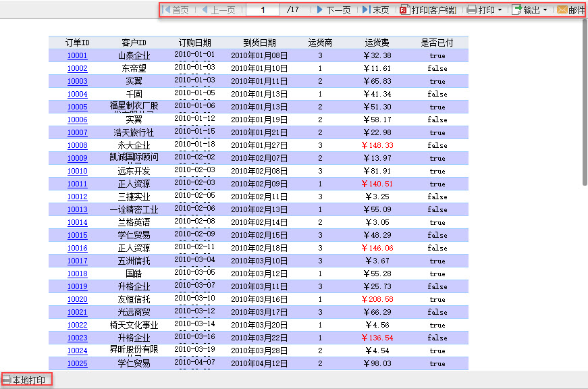Open order link 10008
Viewport: 588px width, 389px height.
tap(77, 145)
